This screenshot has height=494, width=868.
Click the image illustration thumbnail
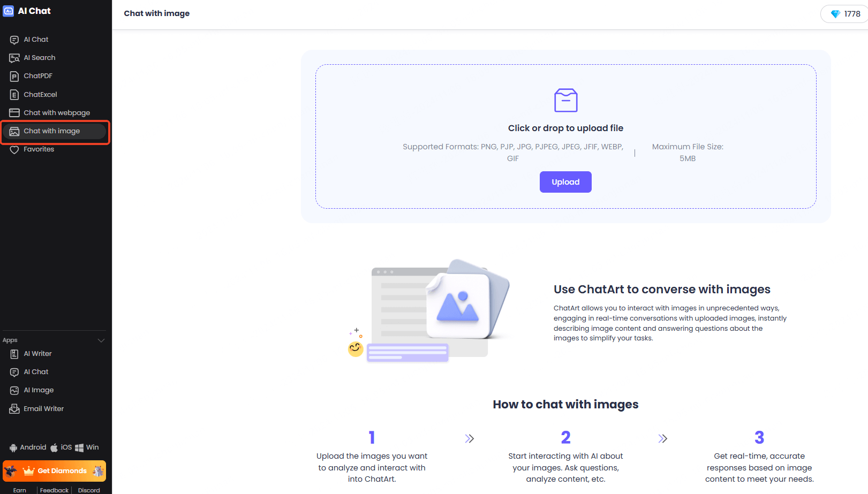428,310
